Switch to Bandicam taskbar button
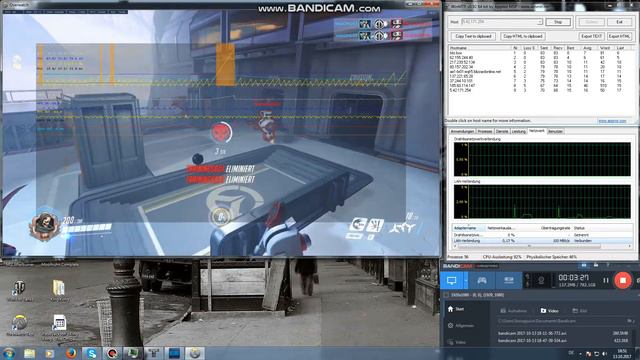This screenshot has width=640, height=360. pyautogui.click(x=112, y=353)
